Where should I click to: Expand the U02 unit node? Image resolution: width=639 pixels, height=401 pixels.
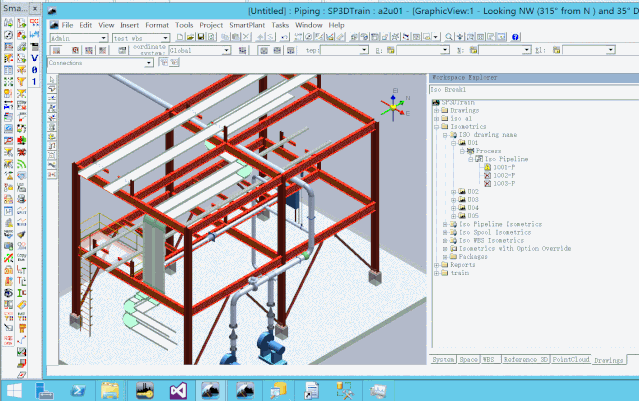454,192
